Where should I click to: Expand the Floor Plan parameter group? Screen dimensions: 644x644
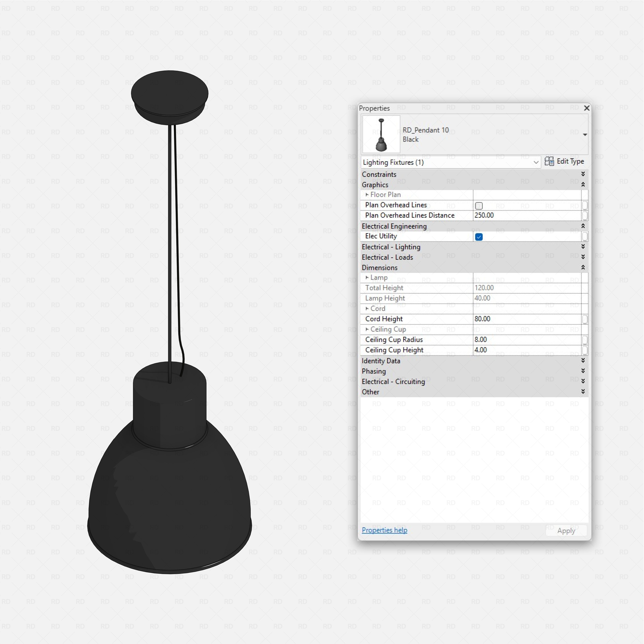pyautogui.click(x=367, y=195)
